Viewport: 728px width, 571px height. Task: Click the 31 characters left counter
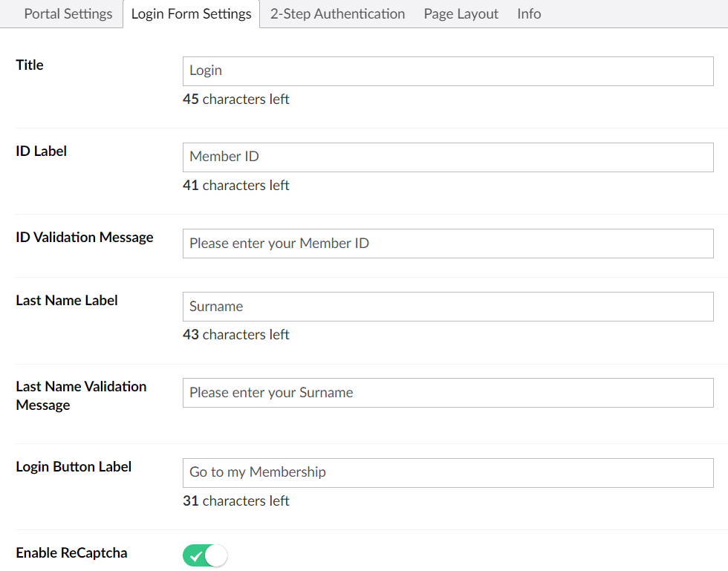236,500
